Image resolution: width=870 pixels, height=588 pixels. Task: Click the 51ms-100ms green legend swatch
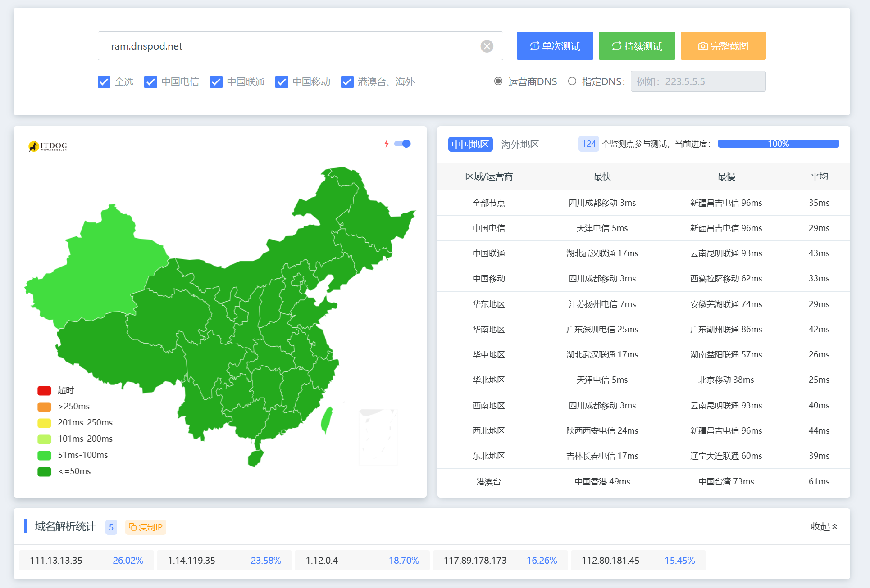click(x=44, y=455)
